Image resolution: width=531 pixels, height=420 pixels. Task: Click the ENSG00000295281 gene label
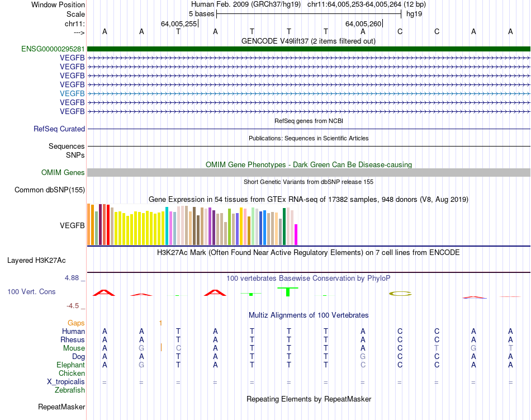click(53, 49)
